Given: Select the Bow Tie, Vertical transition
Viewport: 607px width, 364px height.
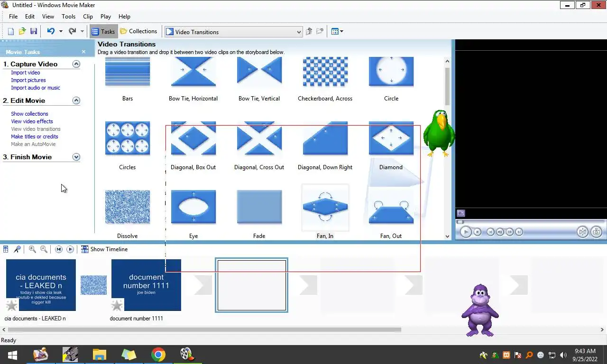Looking at the screenshot, I should tap(259, 73).
